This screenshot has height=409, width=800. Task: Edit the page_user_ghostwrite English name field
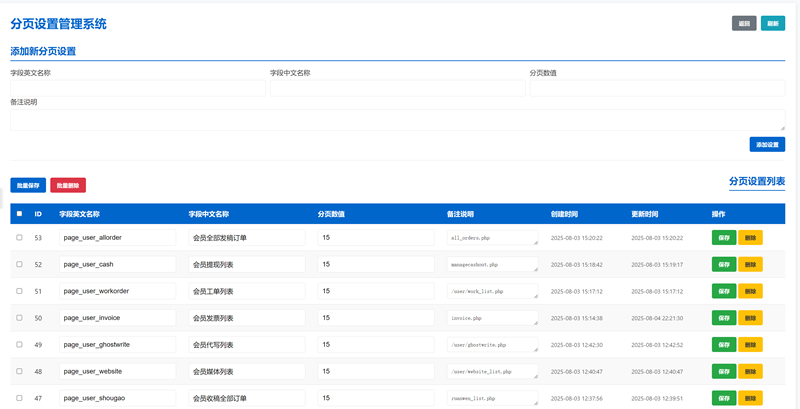coord(117,344)
